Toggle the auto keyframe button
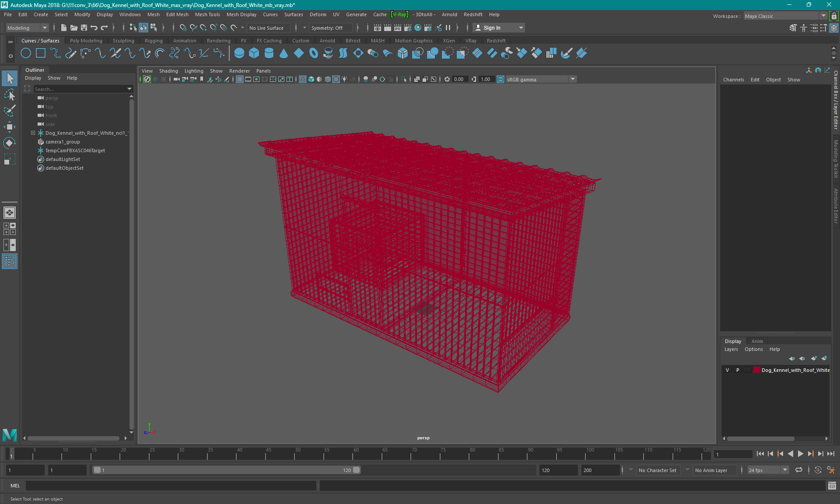The width and height of the screenshot is (840, 504). pyautogui.click(x=818, y=470)
